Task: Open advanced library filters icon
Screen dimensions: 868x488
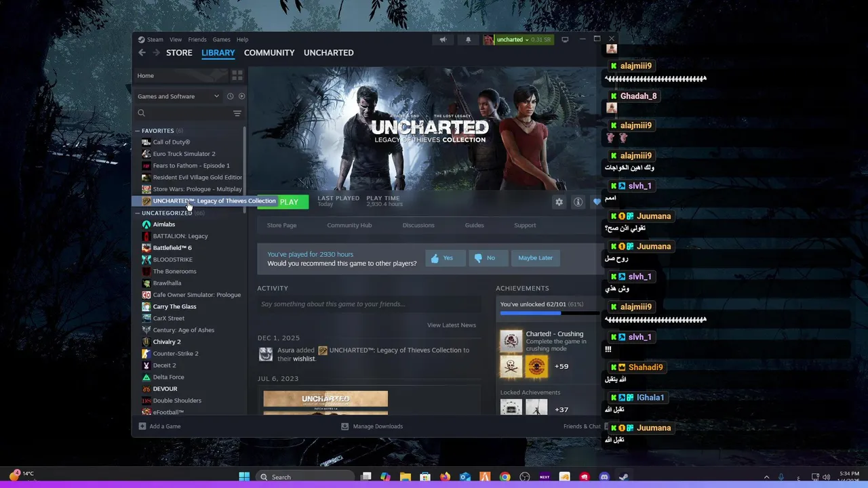Action: 237,113
